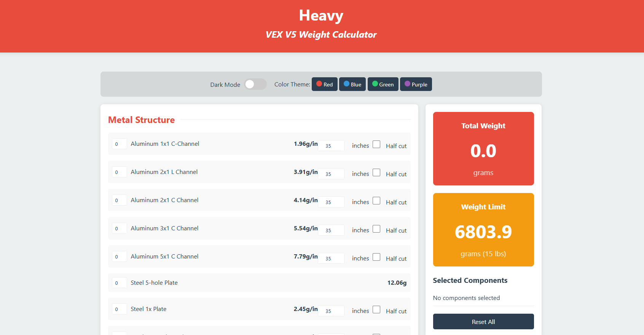The width and height of the screenshot is (644, 335).
Task: Click the '12.06g' weight value
Action: pyautogui.click(x=397, y=283)
